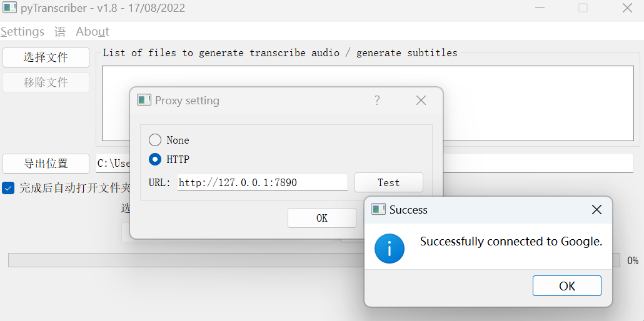Choose the HTTP proxy radio option
644x321 pixels.
point(155,159)
